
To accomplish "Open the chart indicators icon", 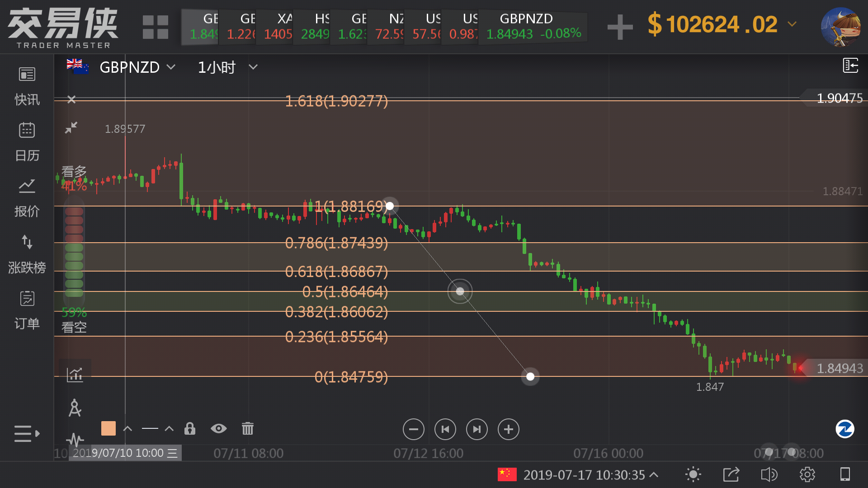I will tap(75, 374).
